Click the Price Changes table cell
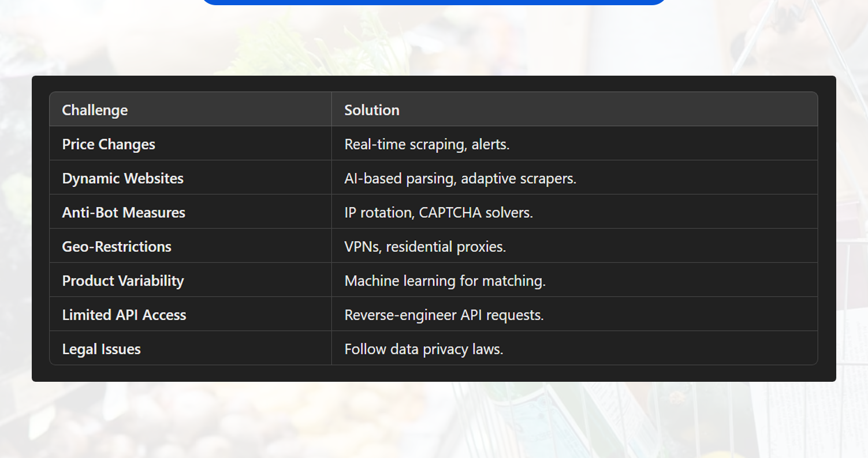Viewport: 868px width, 458px height. pyautogui.click(x=108, y=144)
